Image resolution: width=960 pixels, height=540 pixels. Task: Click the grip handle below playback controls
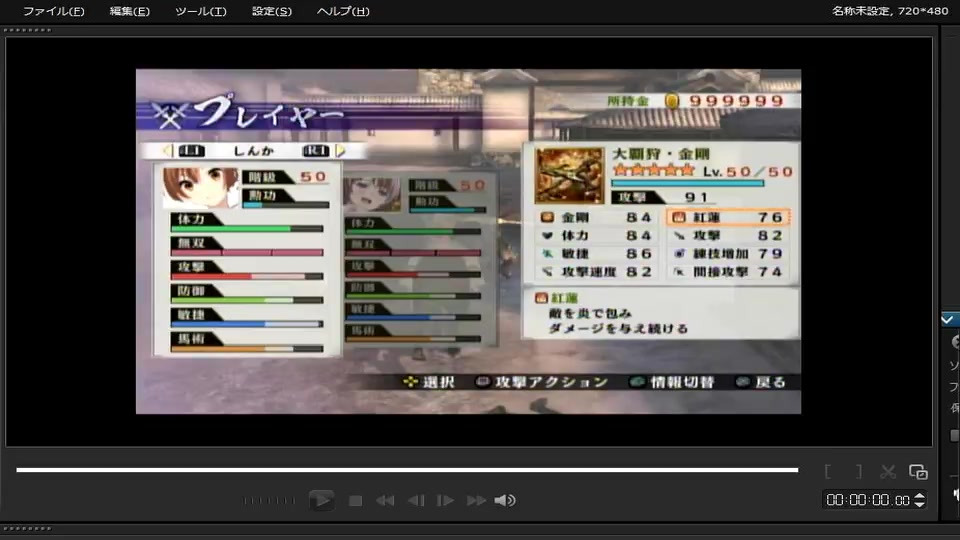[x=28, y=528]
